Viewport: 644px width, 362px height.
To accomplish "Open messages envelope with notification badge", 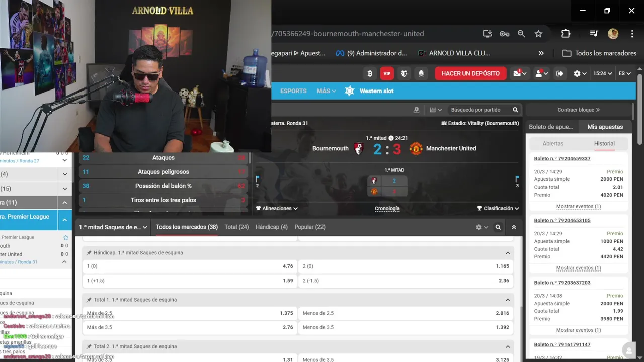I will tap(520, 73).
